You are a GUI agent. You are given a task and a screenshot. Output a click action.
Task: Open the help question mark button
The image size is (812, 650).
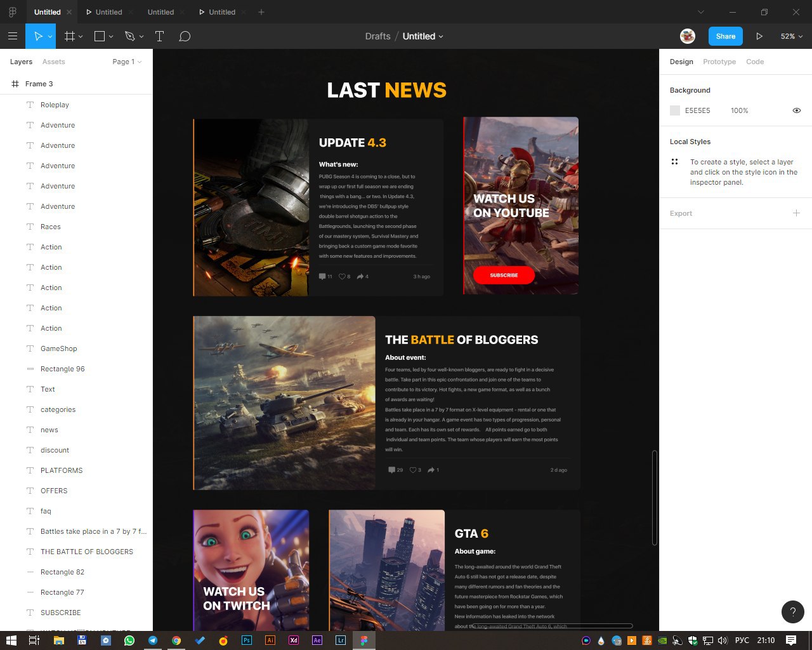click(793, 612)
